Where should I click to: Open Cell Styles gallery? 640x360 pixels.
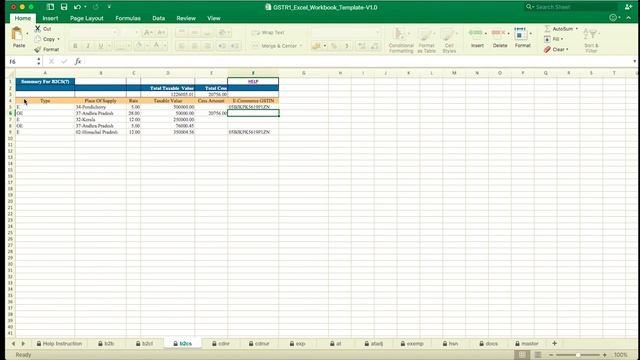pyautogui.click(x=449, y=40)
